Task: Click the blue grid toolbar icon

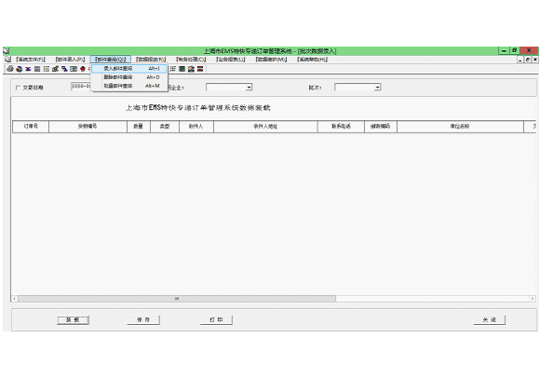Action: pos(37,69)
